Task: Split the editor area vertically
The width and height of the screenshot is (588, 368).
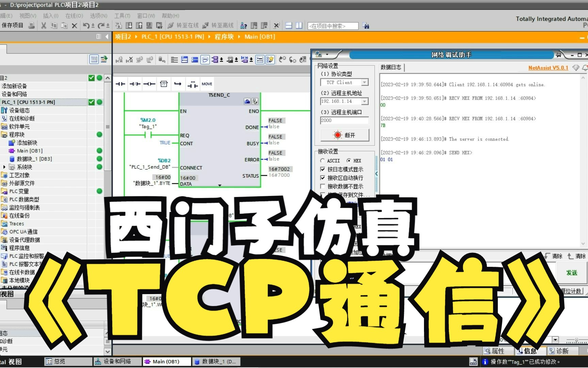Action: click(x=299, y=26)
